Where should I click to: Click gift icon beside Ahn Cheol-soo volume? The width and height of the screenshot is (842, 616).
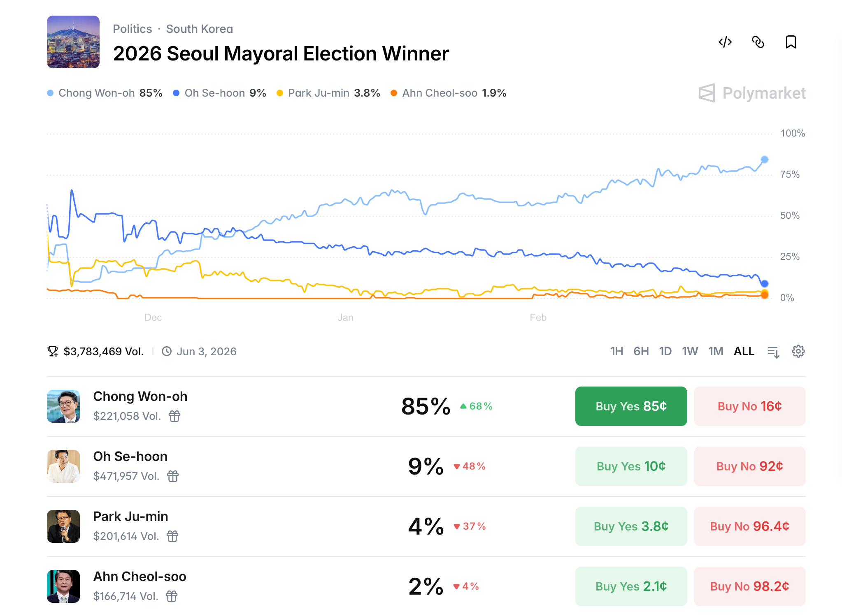tap(172, 596)
